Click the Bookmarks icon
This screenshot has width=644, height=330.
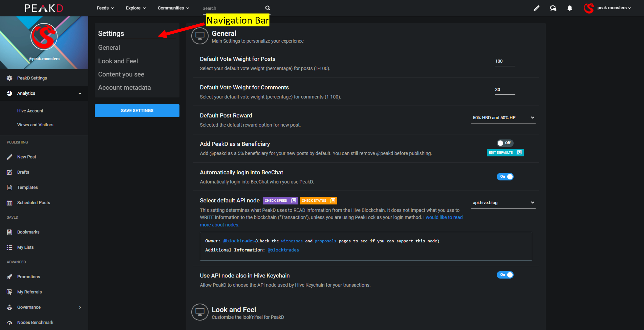(9, 232)
